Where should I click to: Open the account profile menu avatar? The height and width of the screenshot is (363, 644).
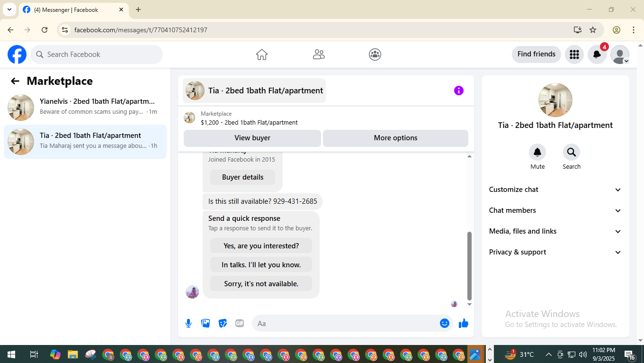[620, 54]
